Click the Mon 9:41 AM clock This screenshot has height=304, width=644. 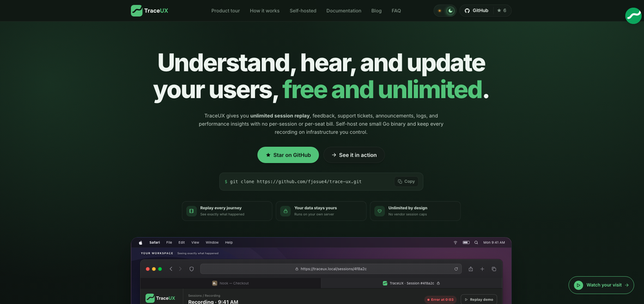coord(494,242)
